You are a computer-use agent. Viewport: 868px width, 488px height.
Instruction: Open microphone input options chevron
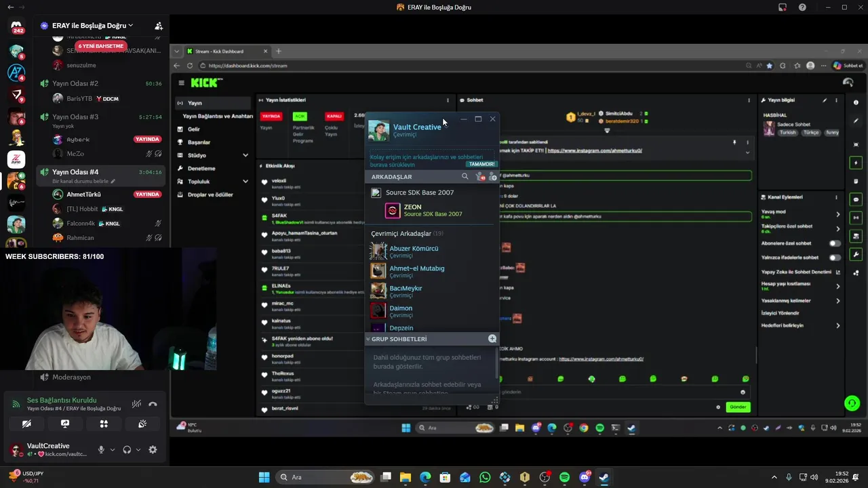(113, 449)
